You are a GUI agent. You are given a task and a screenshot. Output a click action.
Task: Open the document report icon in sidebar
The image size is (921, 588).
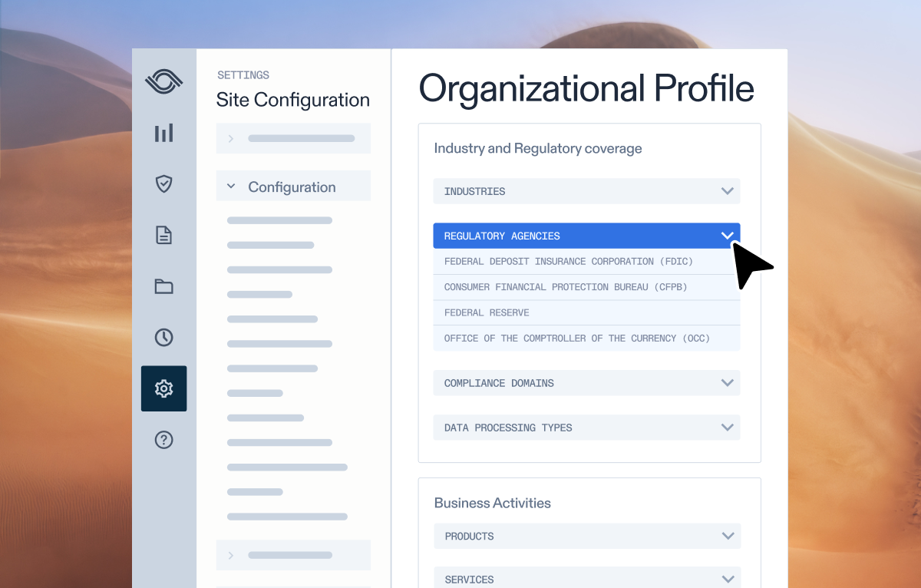click(163, 235)
